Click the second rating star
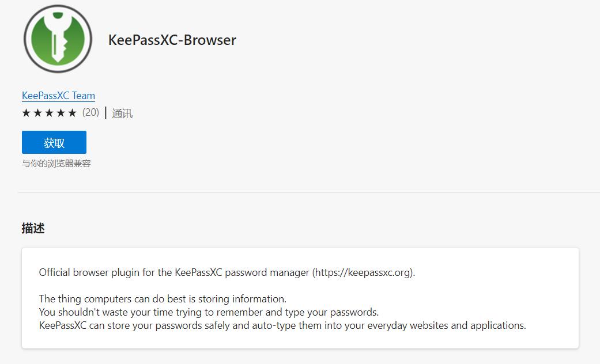 point(37,113)
